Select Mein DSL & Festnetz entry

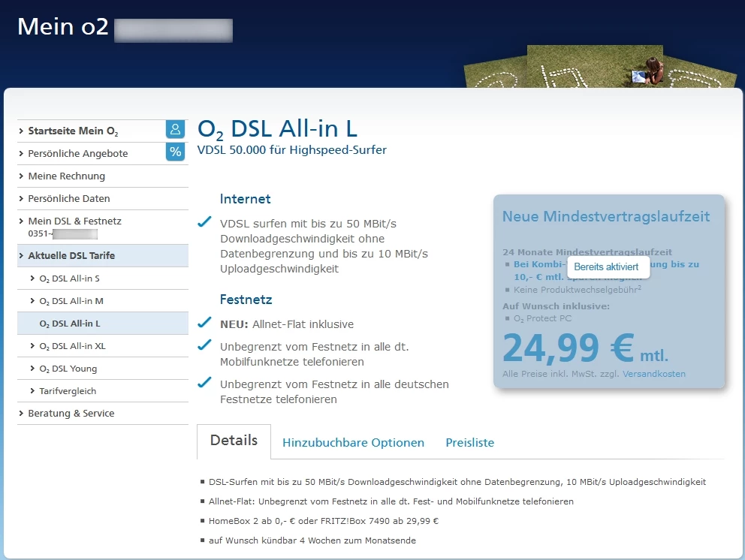pyautogui.click(x=74, y=221)
